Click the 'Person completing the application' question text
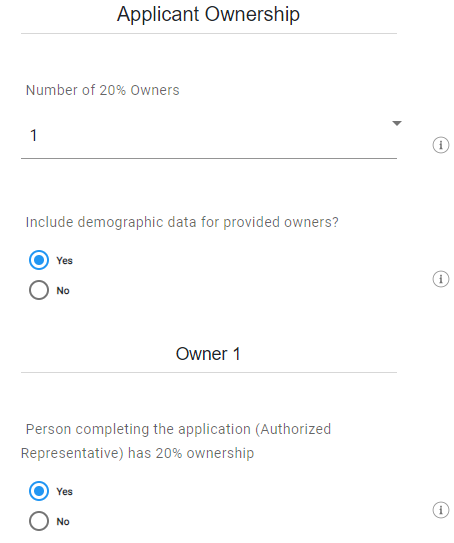The height and width of the screenshot is (543, 454). point(176,441)
